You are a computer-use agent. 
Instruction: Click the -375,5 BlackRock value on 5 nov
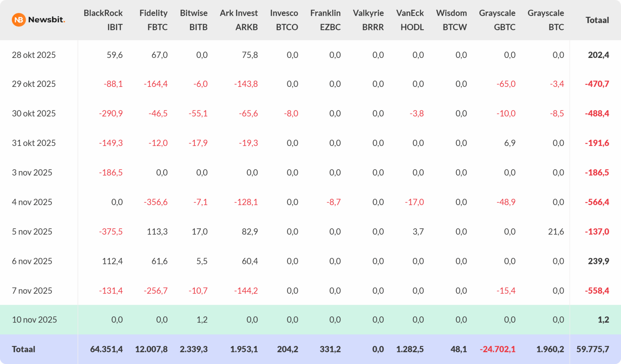[111, 232]
